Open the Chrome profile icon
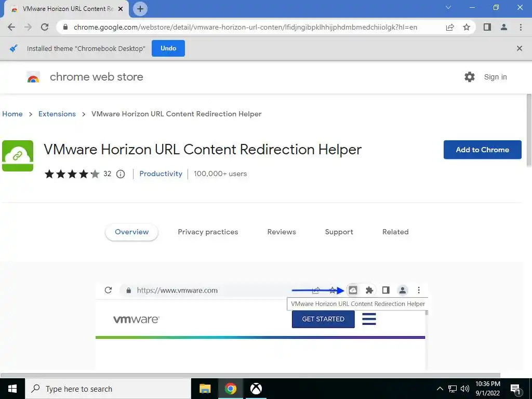The image size is (532, 399). pos(504,27)
